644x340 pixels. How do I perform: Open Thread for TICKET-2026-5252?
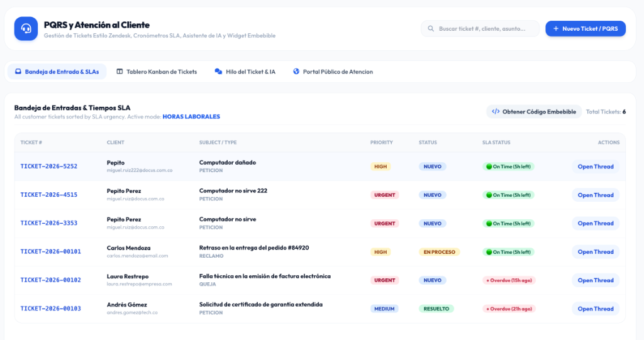[596, 167]
